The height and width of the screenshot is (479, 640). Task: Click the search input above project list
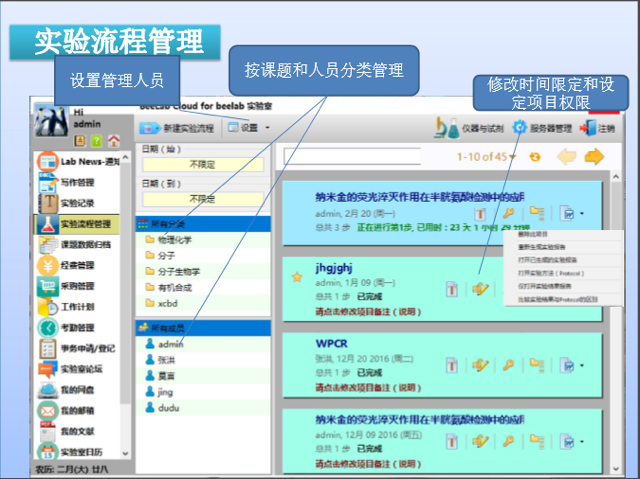(x=352, y=156)
